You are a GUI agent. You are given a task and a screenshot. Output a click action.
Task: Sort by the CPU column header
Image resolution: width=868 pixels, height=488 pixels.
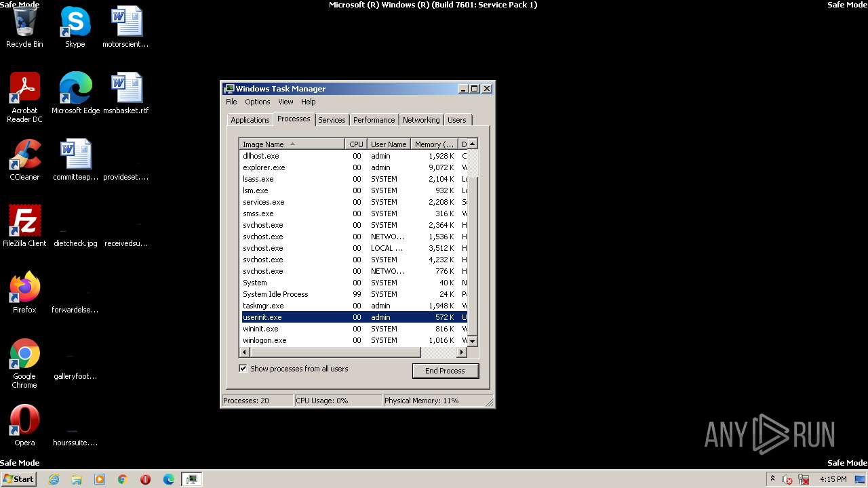pos(356,144)
